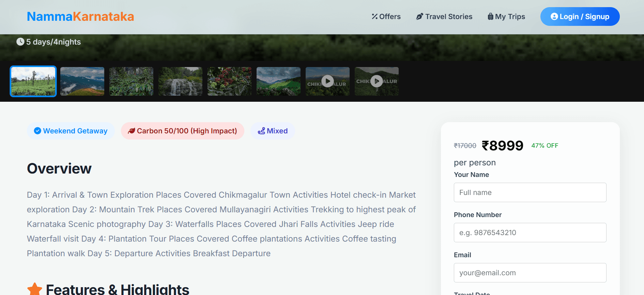
Task: Click the pen icon beside Travel Stories
Action: pyautogui.click(x=419, y=16)
